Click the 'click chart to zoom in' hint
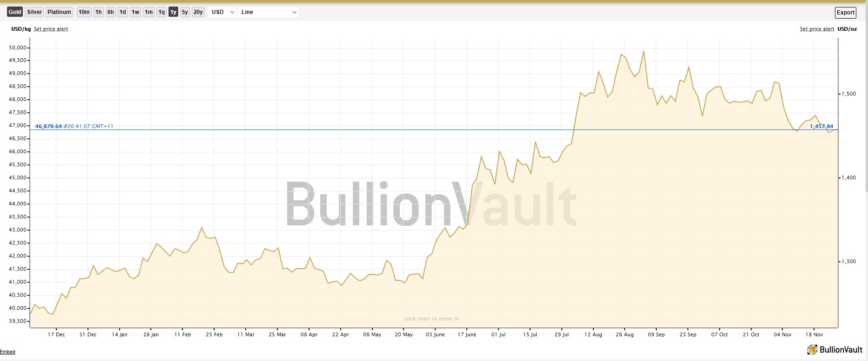 click(x=431, y=319)
